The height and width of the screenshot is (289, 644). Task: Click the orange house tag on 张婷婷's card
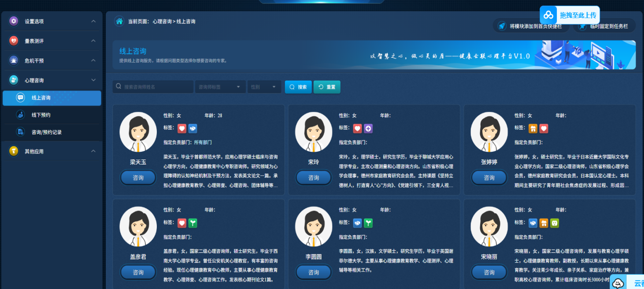(x=533, y=128)
